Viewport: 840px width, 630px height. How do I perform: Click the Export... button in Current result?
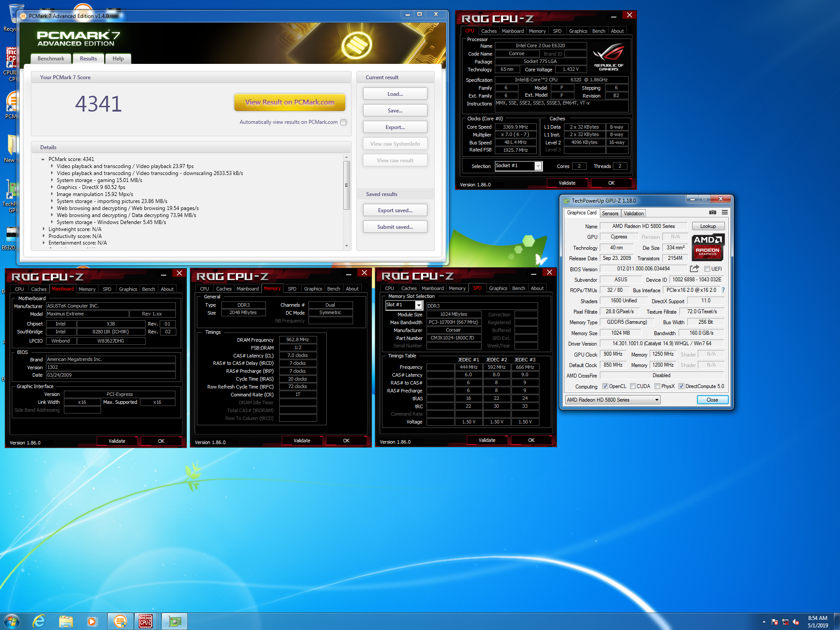coord(395,127)
